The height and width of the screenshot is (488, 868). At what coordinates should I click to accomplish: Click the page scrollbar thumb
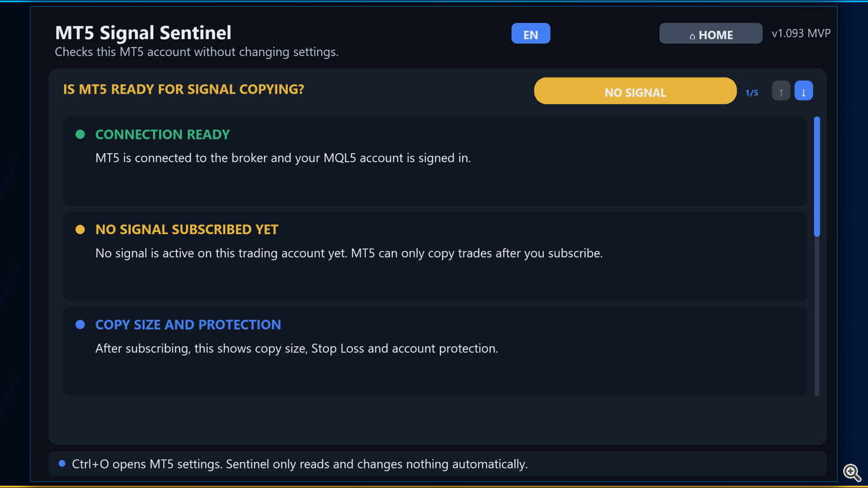tap(817, 176)
